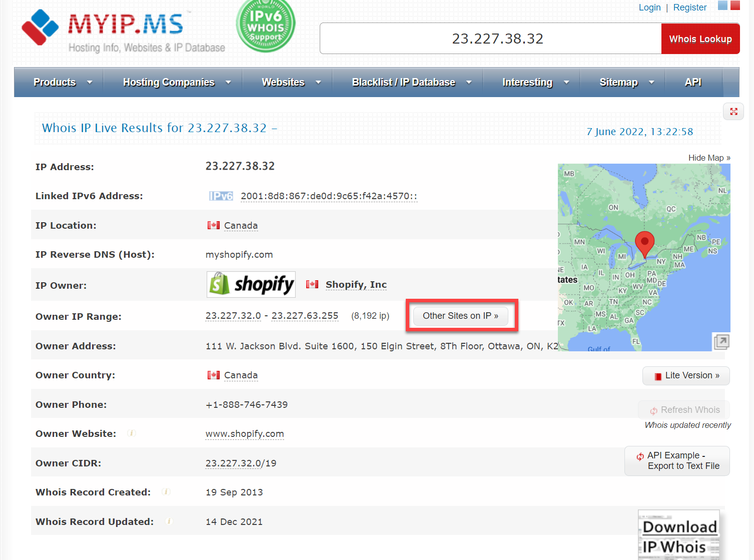Open the Websites menu
Screen dimensions: 754x560
(x=283, y=82)
